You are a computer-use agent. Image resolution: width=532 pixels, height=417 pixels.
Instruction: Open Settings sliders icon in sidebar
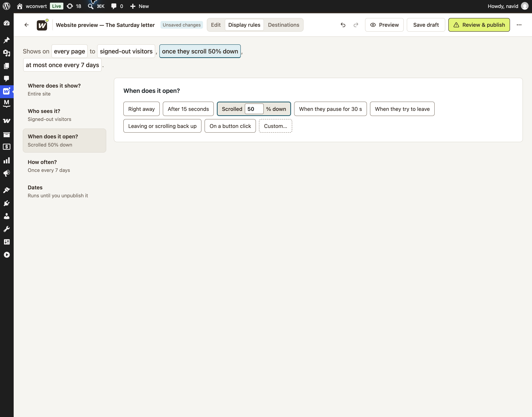[7, 242]
